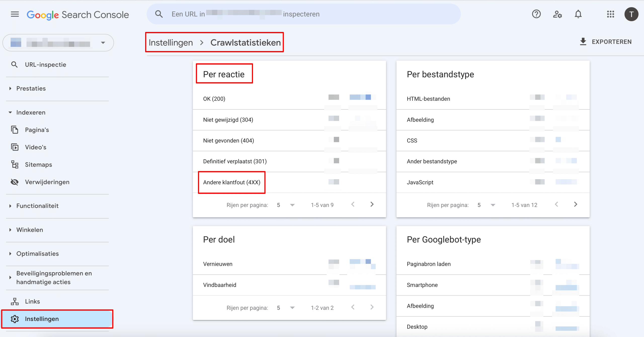The height and width of the screenshot is (337, 644).
Task: Open the Help question mark icon
Action: [x=536, y=14]
